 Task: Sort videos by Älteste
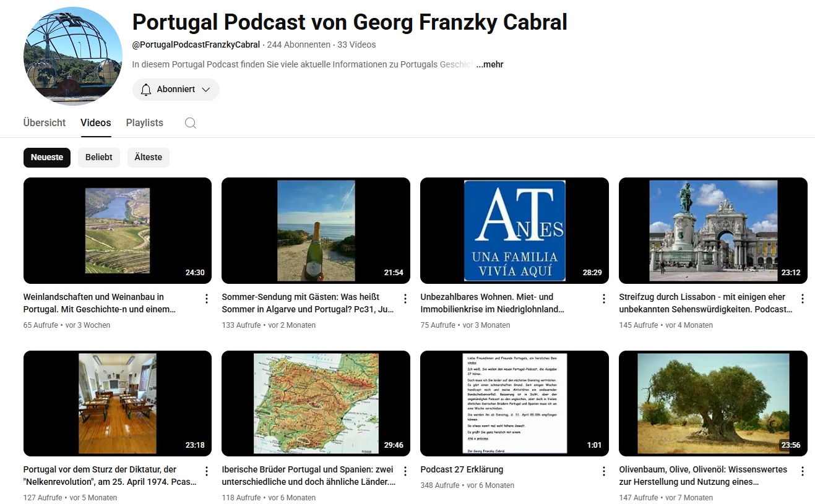149,157
